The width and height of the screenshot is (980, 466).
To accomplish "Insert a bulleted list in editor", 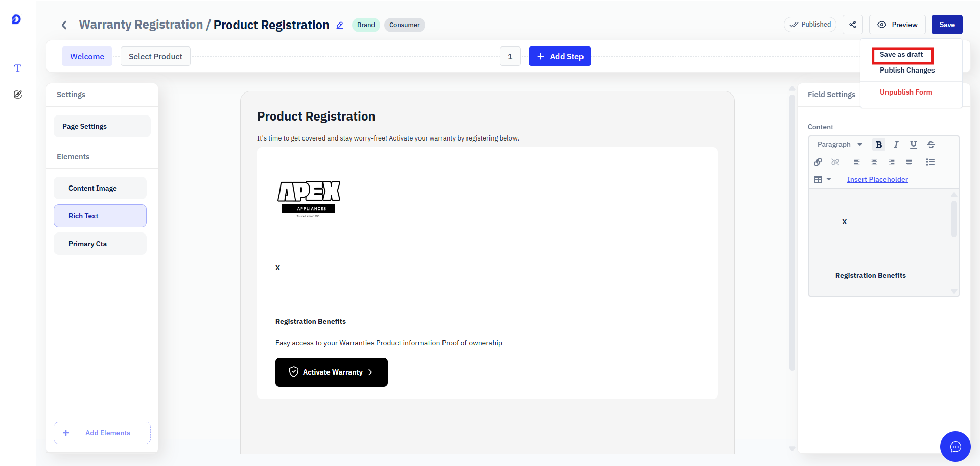I will click(930, 162).
